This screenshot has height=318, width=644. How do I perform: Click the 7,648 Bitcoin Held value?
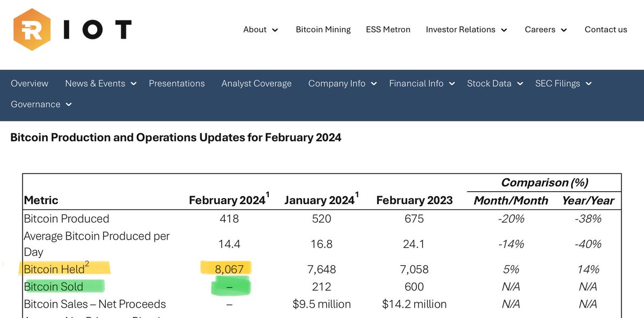click(321, 269)
